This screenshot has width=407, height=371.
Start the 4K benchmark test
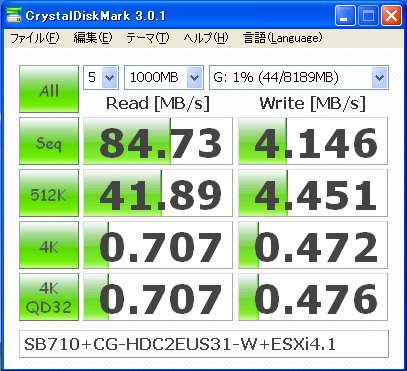click(x=49, y=245)
